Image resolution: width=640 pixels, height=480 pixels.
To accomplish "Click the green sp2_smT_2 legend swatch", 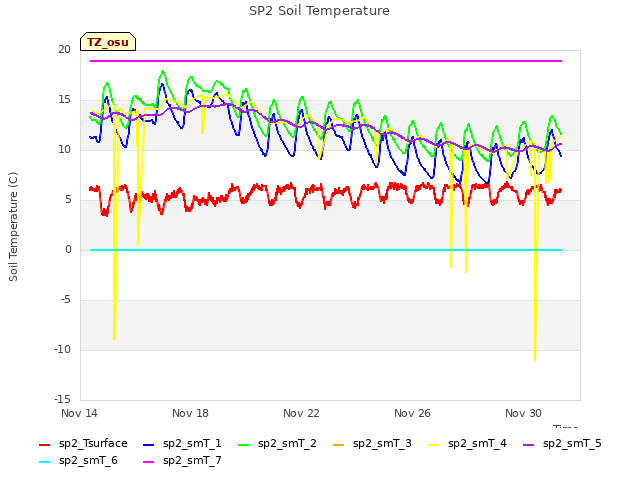I will click(x=244, y=444).
